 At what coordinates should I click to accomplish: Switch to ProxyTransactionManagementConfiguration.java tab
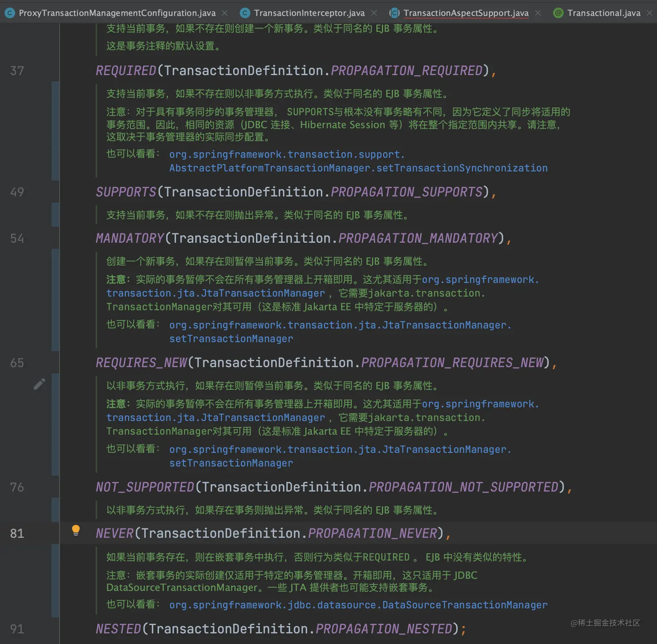[x=117, y=13]
